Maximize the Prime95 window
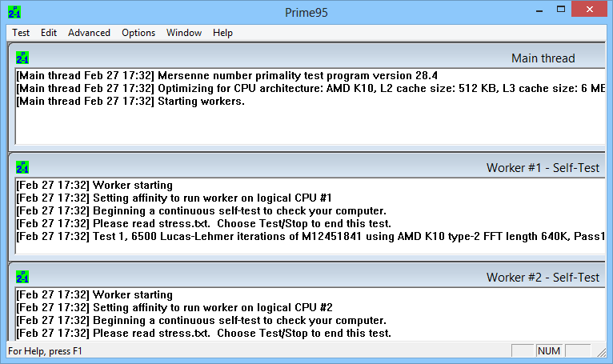This screenshot has width=613, height=364. pos(561,10)
